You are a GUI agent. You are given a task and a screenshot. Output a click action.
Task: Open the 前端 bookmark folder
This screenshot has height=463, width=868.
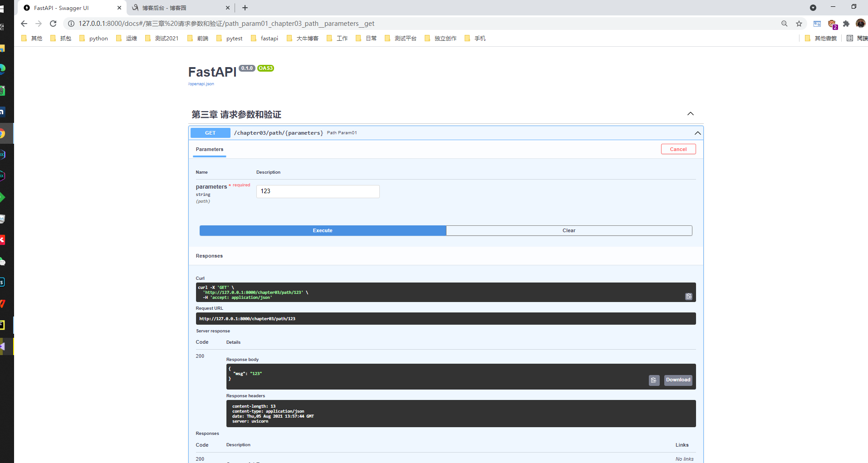click(198, 38)
